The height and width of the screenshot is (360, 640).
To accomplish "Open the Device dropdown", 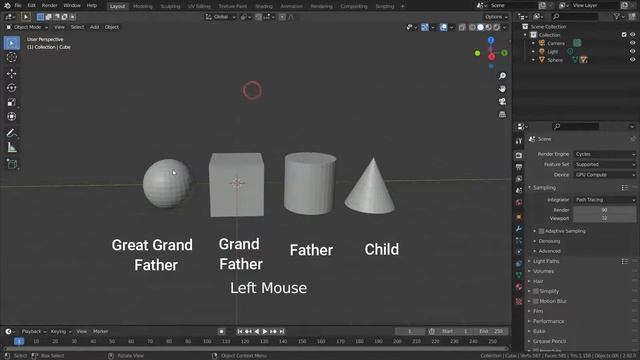I will point(604,175).
